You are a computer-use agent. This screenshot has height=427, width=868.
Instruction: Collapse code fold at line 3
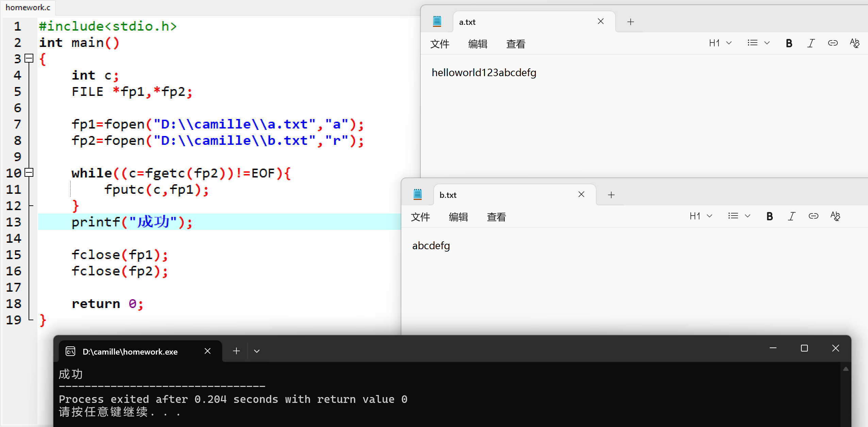pyautogui.click(x=30, y=58)
